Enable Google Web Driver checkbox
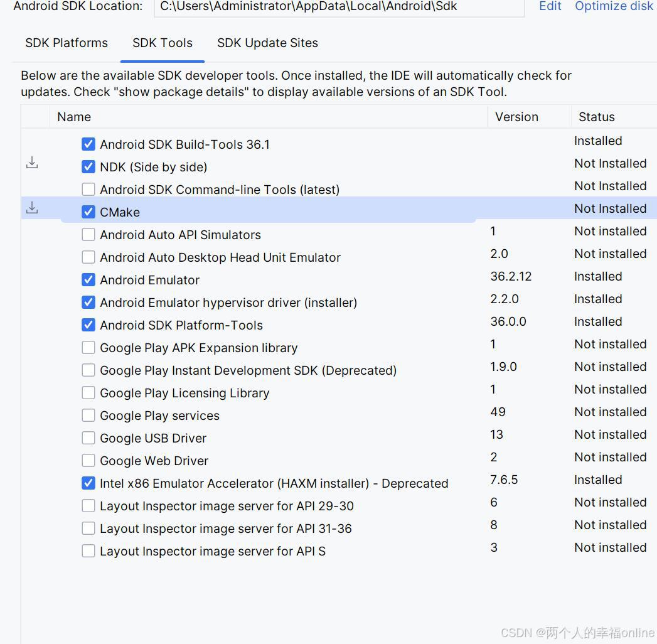Viewport: 657px width, 644px height. pos(88,461)
